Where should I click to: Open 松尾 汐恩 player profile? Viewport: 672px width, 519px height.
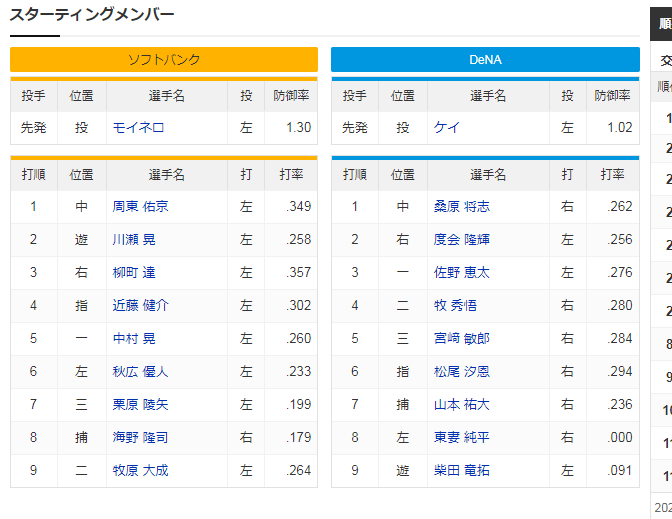[462, 372]
